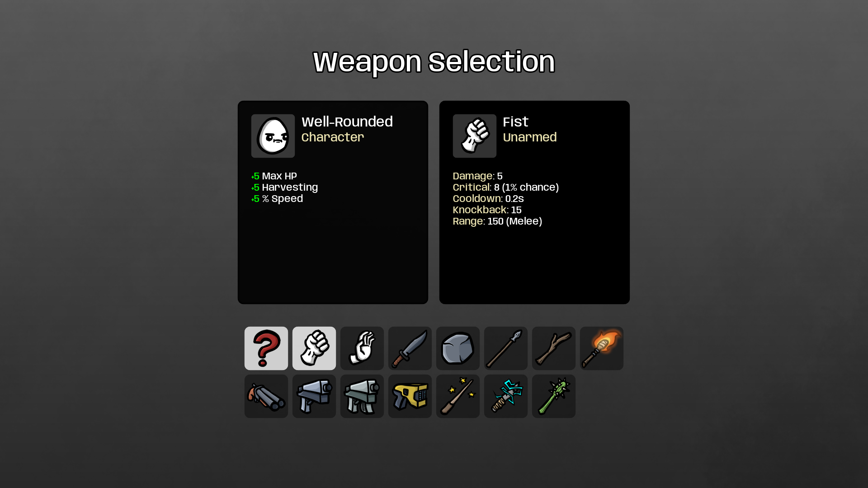Select the grey Pistol weapon
This screenshot has width=868, height=488.
[x=314, y=396]
